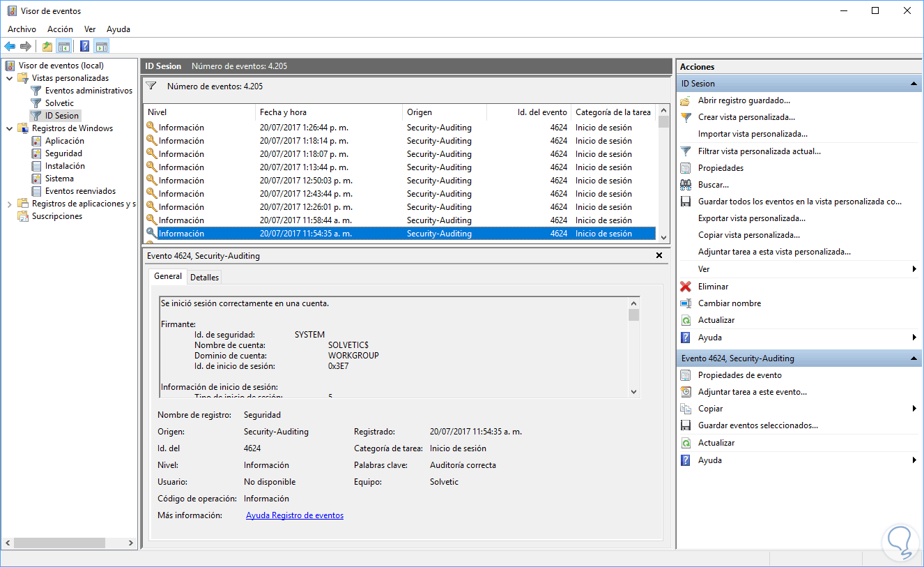Image resolution: width=924 pixels, height=567 pixels.
Task: Open the Acción menu
Action: coord(60,29)
